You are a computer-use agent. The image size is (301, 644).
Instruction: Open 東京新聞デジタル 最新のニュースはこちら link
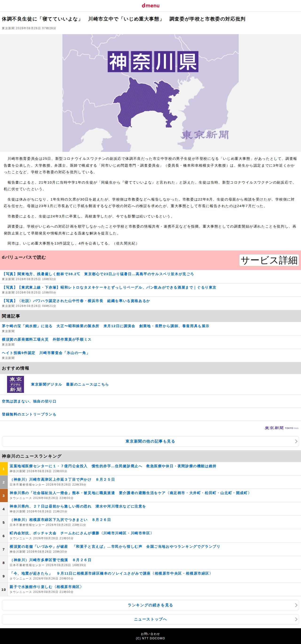(x=70, y=385)
